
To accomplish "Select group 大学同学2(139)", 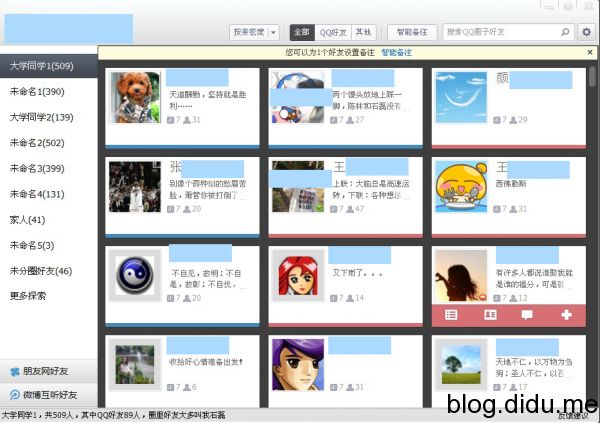I will (49, 117).
